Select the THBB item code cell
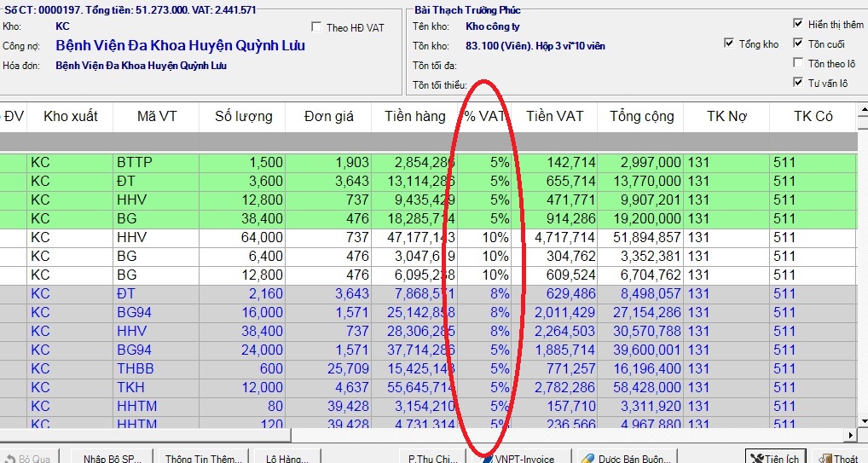The width and height of the screenshot is (868, 463). tap(156, 368)
